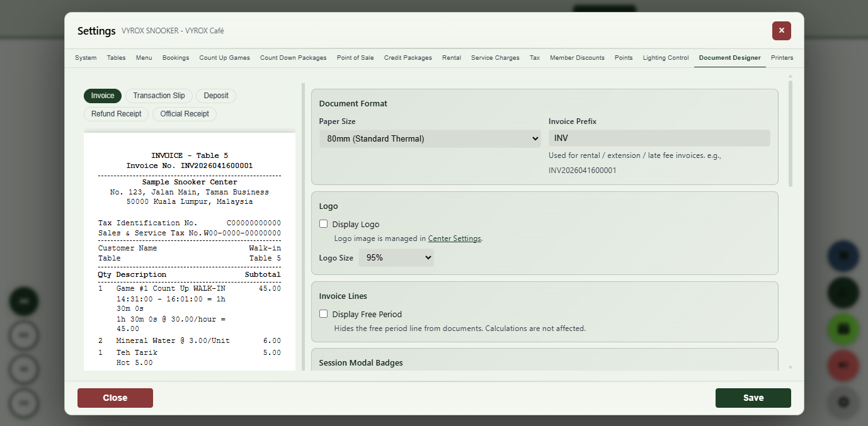Click the "Customer Name" label in the preview
Viewport: 868px width, 426px height.
point(128,249)
